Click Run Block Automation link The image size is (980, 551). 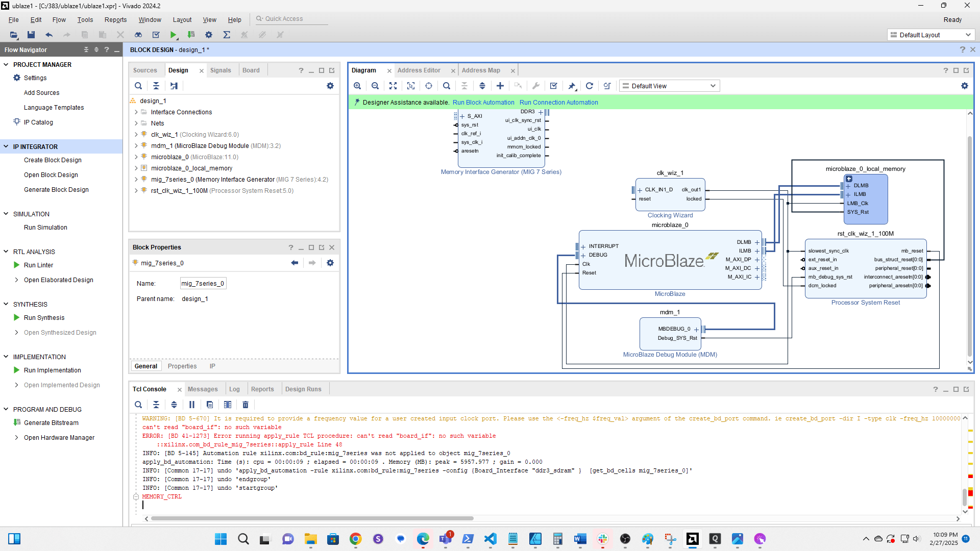pyautogui.click(x=483, y=102)
